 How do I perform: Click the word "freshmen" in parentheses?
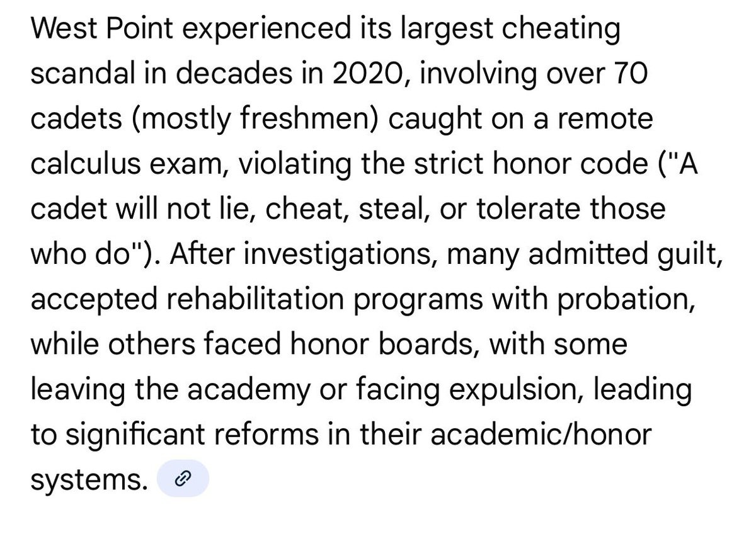[x=308, y=119]
